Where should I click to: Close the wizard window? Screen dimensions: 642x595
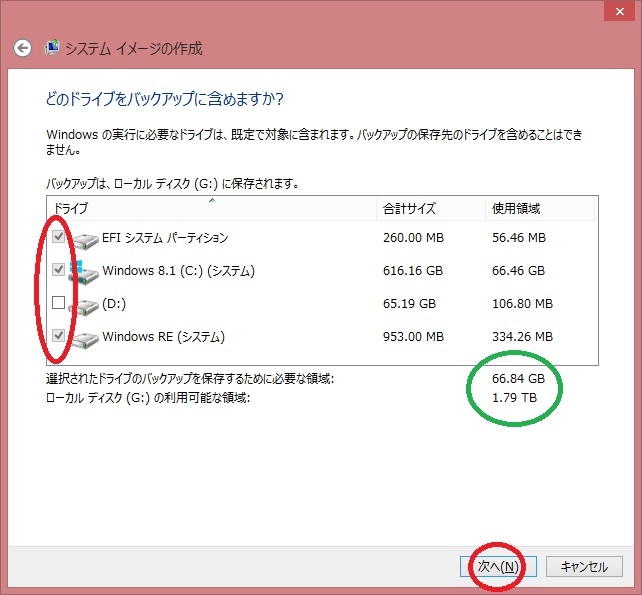point(620,11)
